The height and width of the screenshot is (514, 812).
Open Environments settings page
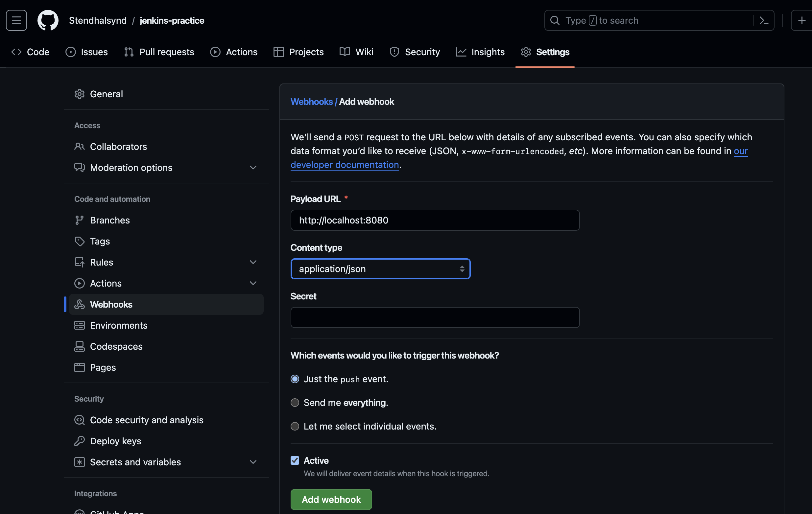pos(166,325)
